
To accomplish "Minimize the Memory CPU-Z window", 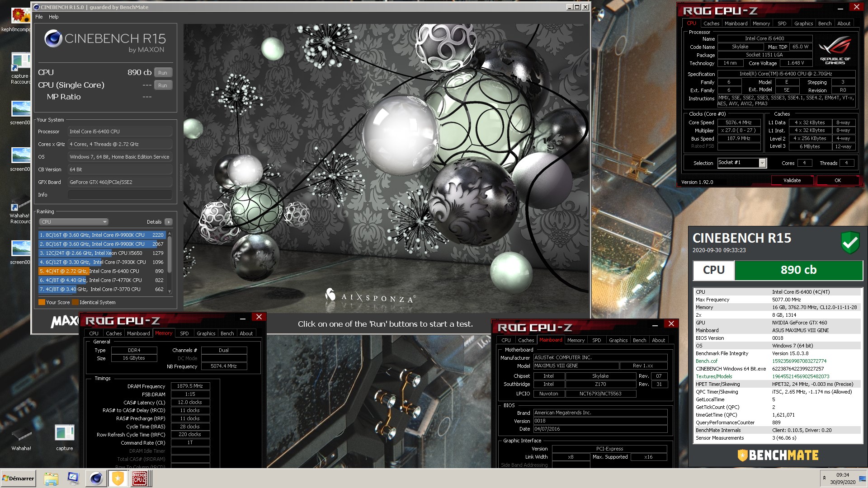I will click(243, 318).
